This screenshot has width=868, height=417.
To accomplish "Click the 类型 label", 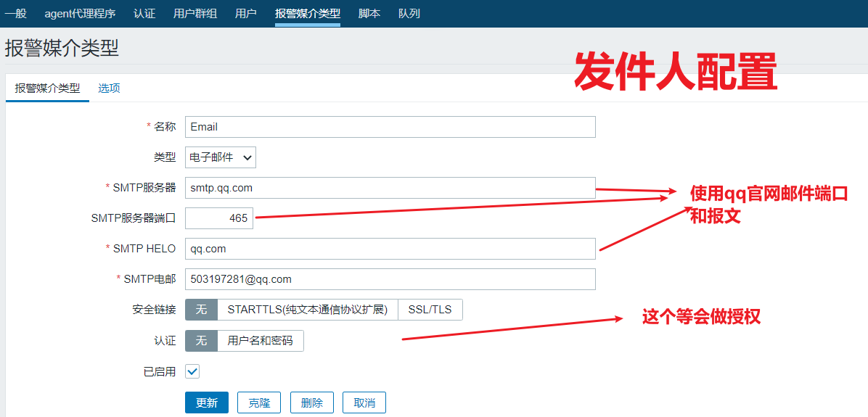I will pyautogui.click(x=165, y=157).
